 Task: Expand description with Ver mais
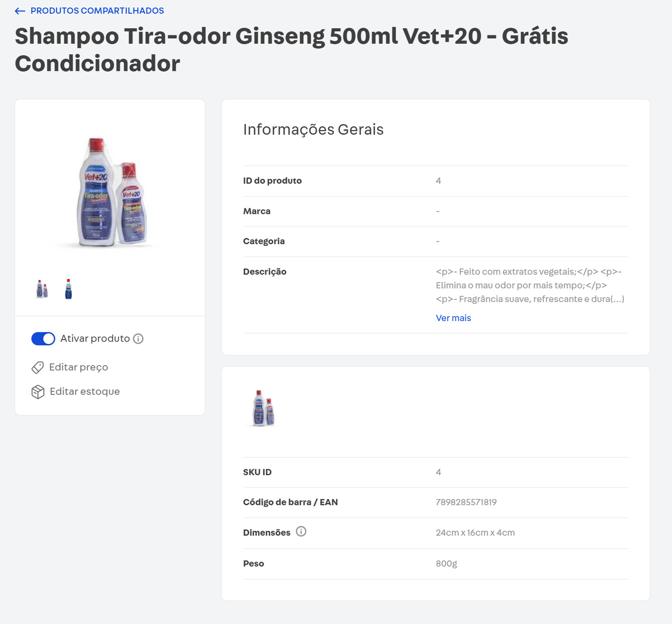(x=453, y=318)
